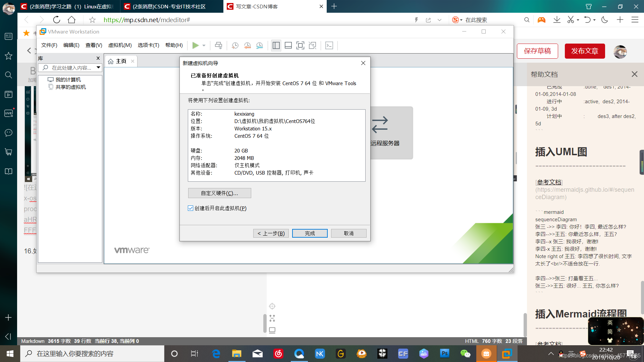Close the 帮助文档 help panel
The image size is (644, 362).
pyautogui.click(x=634, y=74)
